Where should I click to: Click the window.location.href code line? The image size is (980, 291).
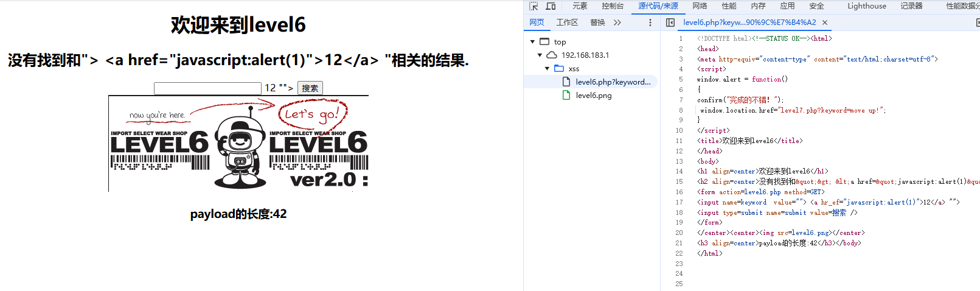tap(793, 110)
